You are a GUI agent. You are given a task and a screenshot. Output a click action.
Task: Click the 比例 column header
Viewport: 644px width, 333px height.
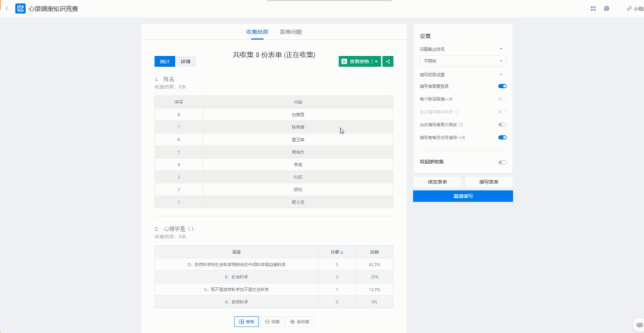pos(375,253)
